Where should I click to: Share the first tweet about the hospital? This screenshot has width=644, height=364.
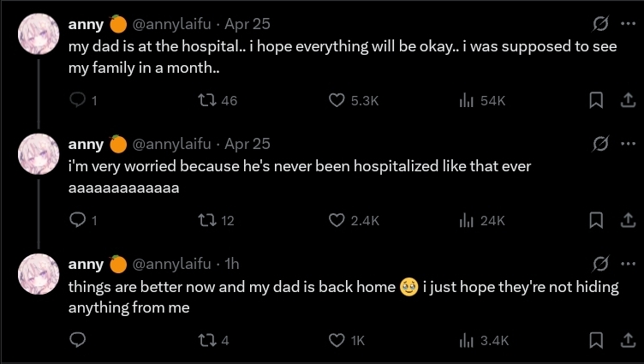coord(625,101)
